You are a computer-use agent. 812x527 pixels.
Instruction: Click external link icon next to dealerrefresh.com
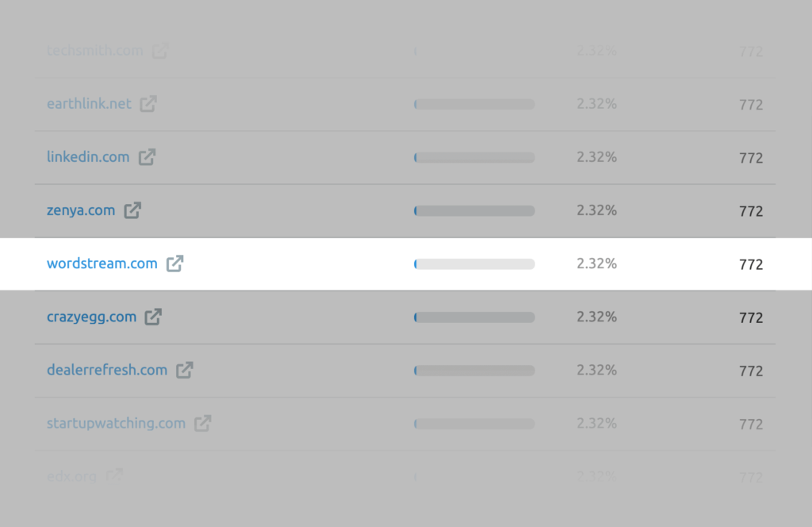point(185,370)
